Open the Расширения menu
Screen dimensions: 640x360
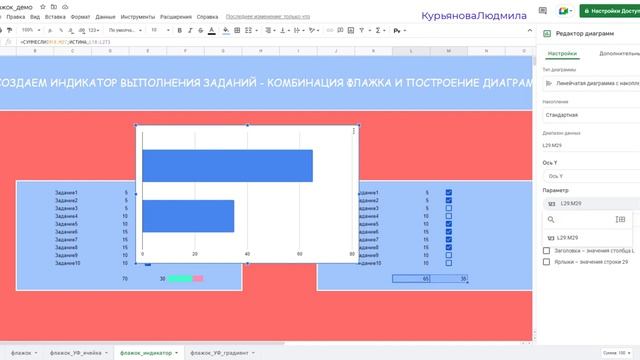(176, 17)
